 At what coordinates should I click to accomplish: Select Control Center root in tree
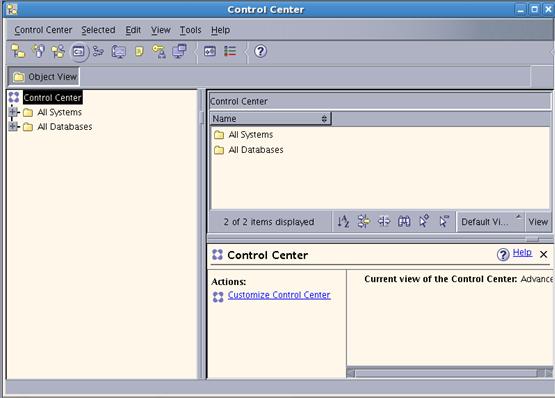click(x=52, y=98)
